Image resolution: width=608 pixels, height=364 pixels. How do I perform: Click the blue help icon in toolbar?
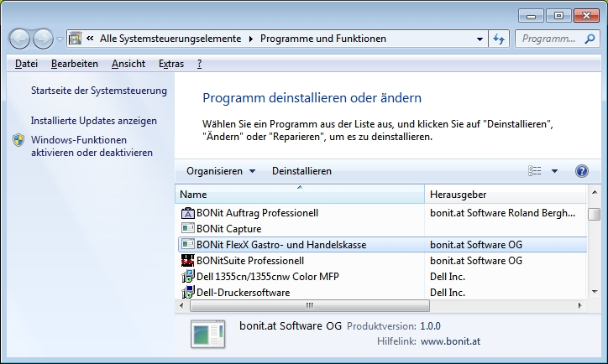click(582, 171)
